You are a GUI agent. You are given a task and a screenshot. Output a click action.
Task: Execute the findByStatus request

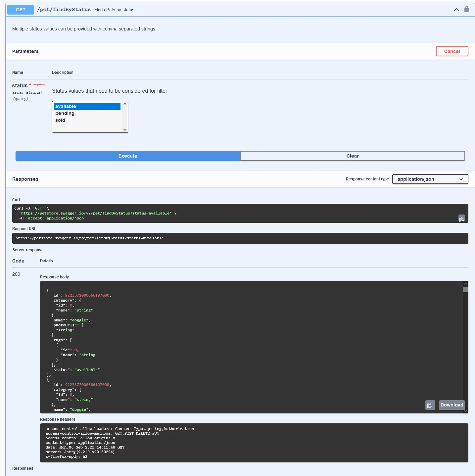click(x=128, y=156)
